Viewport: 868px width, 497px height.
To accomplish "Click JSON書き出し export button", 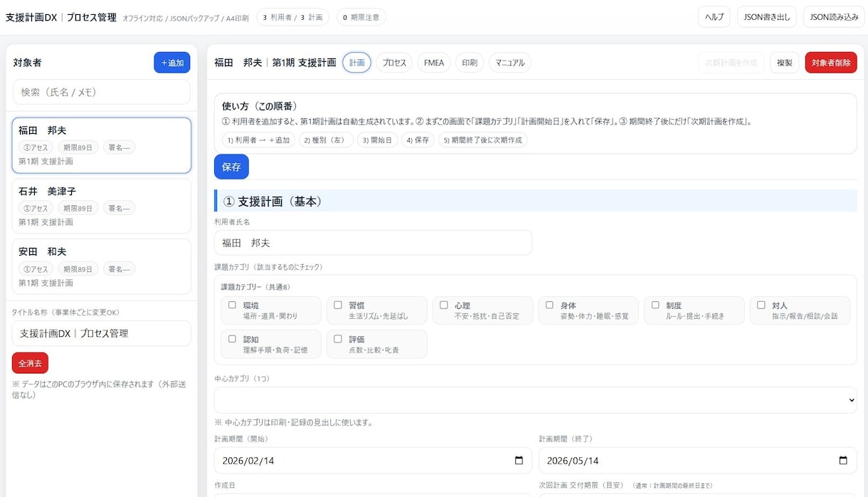I will coord(767,17).
